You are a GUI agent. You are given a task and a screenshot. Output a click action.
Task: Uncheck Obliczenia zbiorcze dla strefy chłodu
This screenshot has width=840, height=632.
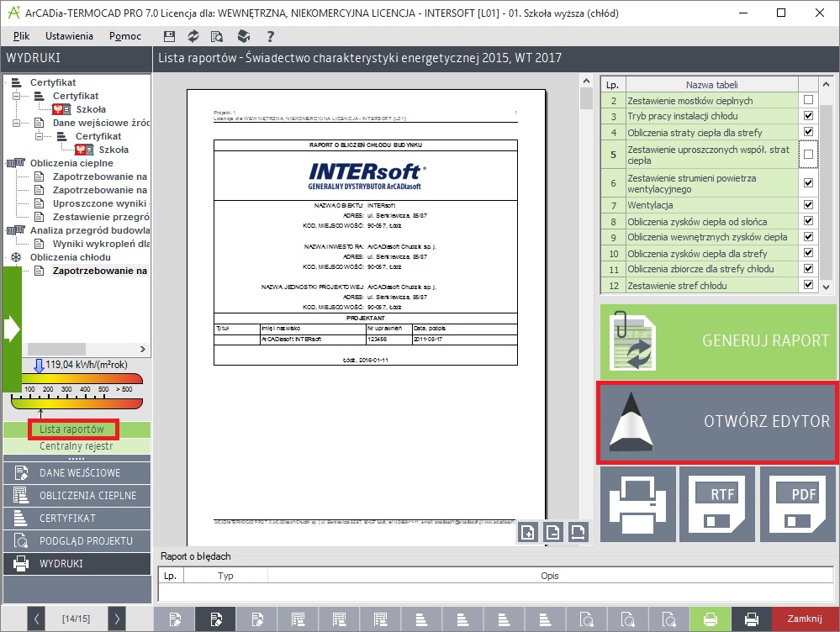point(808,268)
